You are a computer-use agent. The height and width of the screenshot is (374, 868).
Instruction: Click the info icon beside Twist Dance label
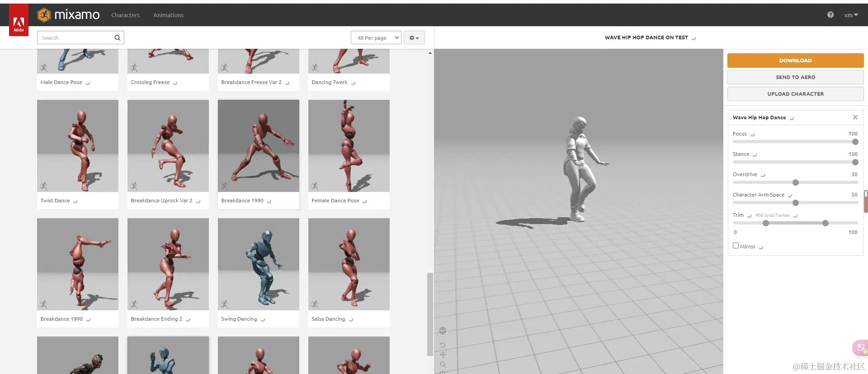click(75, 201)
